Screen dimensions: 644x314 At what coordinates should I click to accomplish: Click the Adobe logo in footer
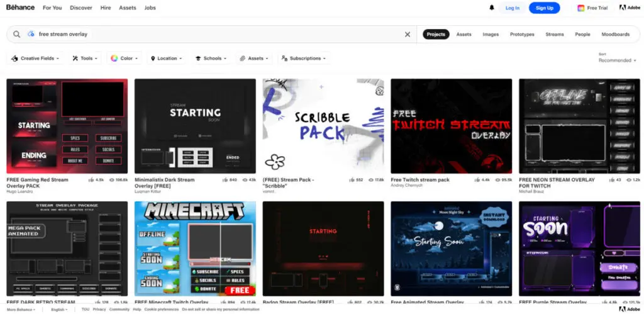pyautogui.click(x=630, y=309)
